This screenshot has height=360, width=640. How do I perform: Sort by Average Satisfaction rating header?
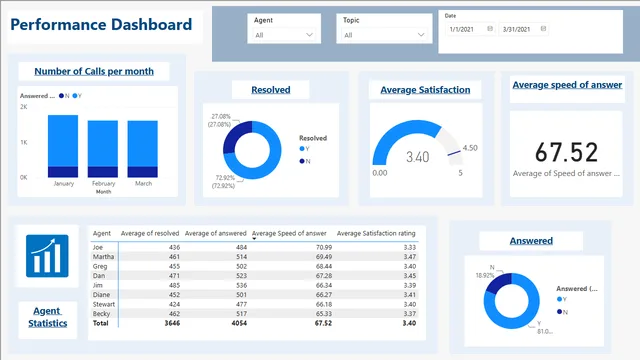376,233
